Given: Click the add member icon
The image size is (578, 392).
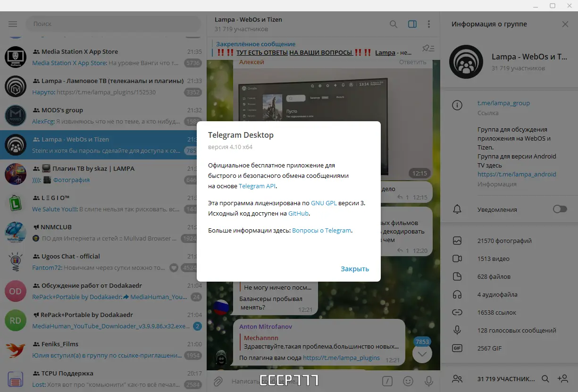Looking at the screenshot, I should (x=562, y=378).
